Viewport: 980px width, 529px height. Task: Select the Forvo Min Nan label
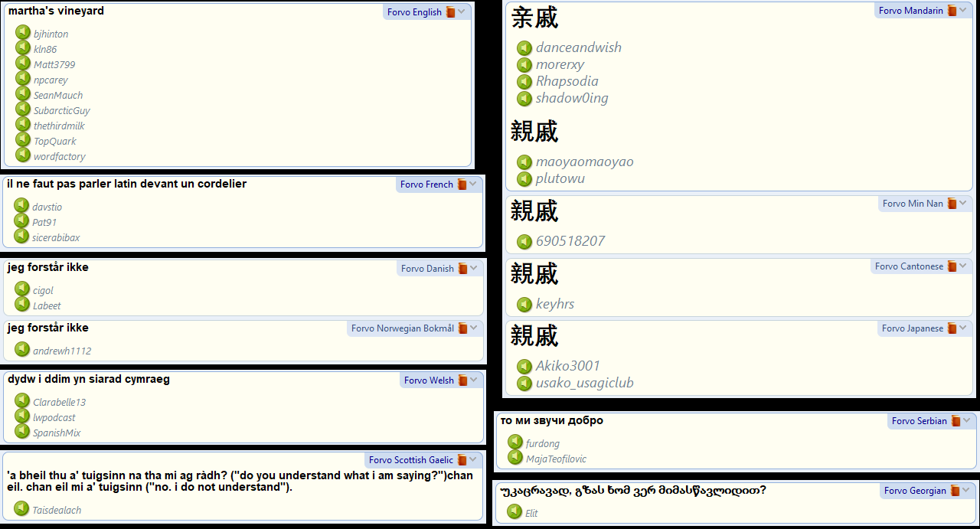913,204
